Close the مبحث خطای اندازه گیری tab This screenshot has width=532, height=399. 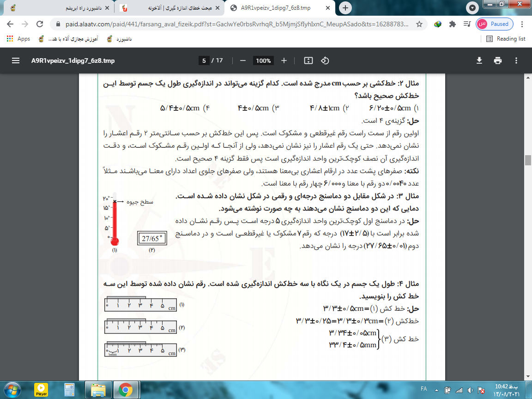click(x=218, y=8)
